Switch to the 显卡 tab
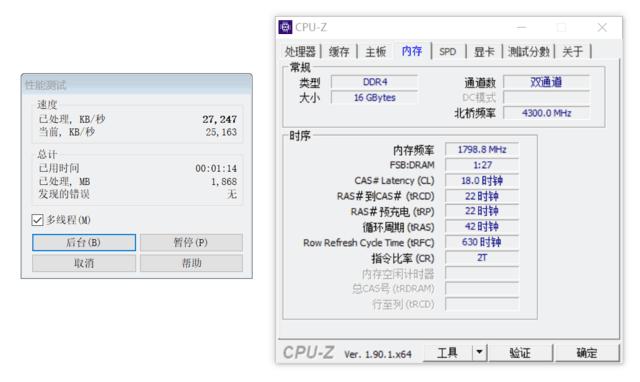Screen dimensions: 640x382 pyautogui.click(x=484, y=51)
